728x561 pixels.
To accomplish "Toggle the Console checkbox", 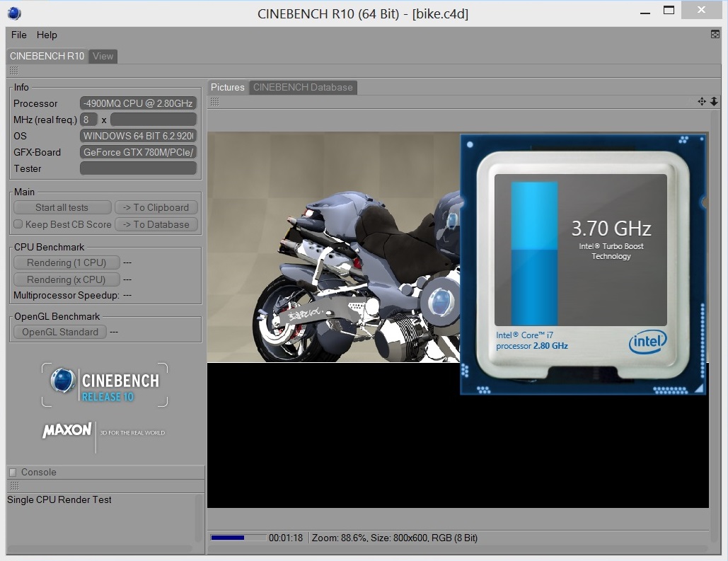I will click(x=13, y=473).
